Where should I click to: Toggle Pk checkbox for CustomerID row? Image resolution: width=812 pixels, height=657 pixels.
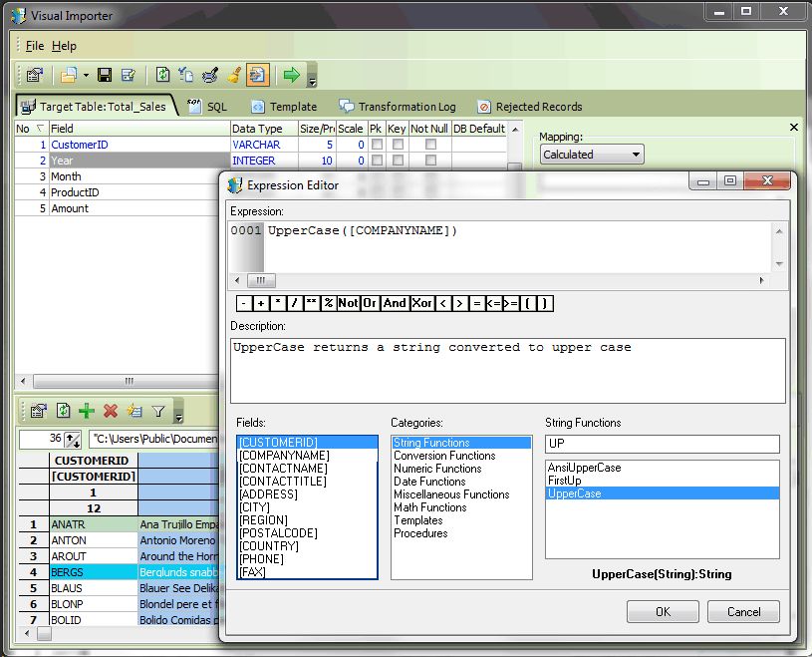coord(378,144)
